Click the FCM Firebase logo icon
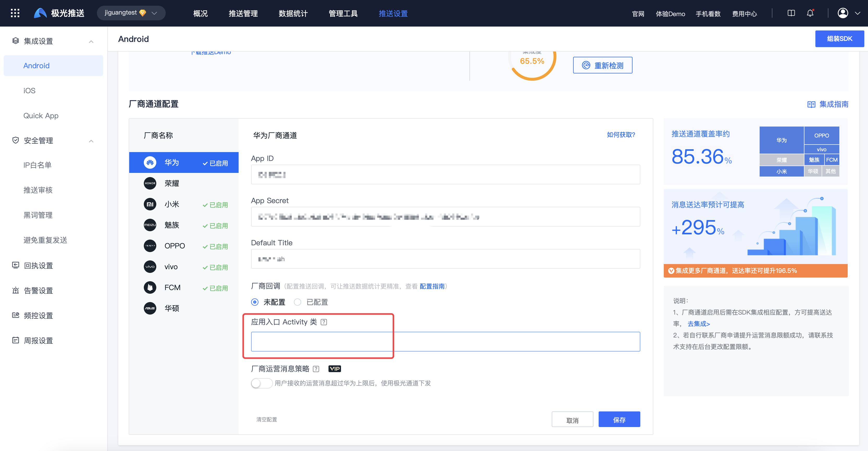868x451 pixels. point(150,287)
